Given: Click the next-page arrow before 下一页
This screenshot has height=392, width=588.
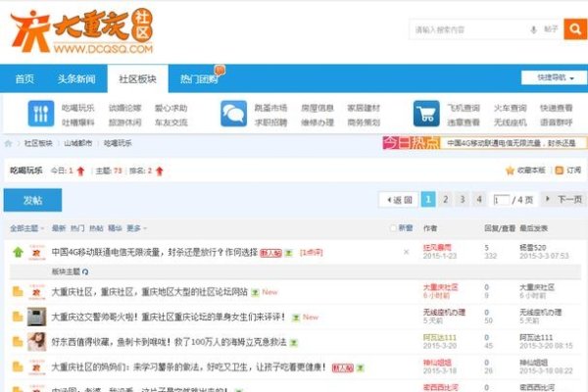Looking at the screenshot, I should click(548, 199).
